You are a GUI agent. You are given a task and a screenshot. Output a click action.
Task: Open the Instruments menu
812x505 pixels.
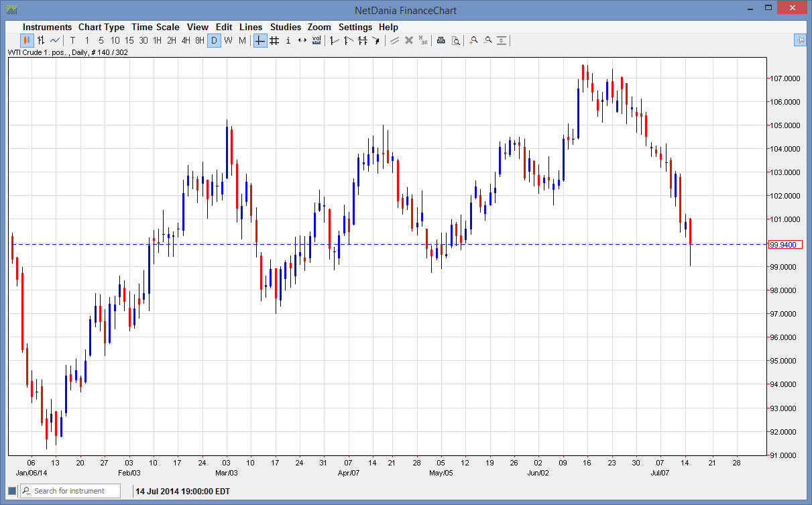47,27
